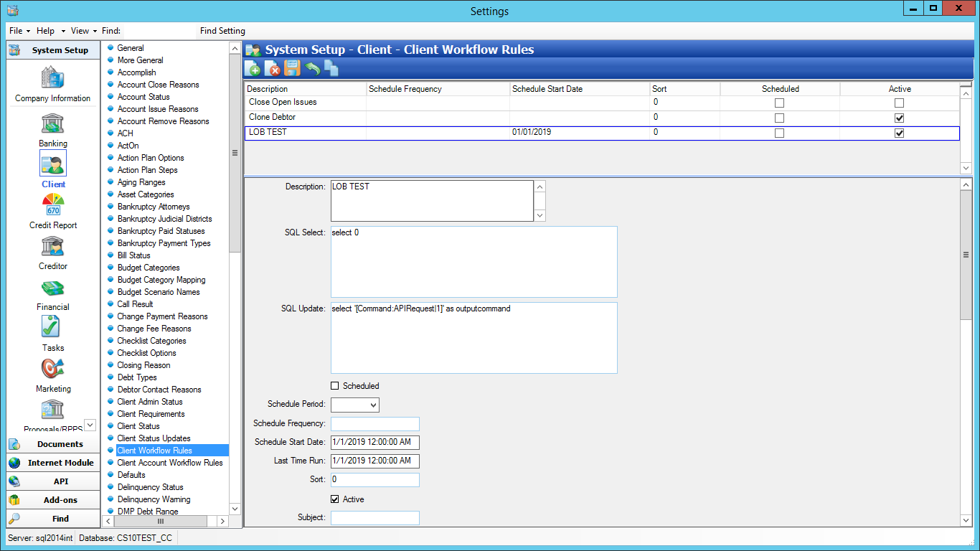
Task: Click the add new rule toolbar icon
Action: point(253,68)
